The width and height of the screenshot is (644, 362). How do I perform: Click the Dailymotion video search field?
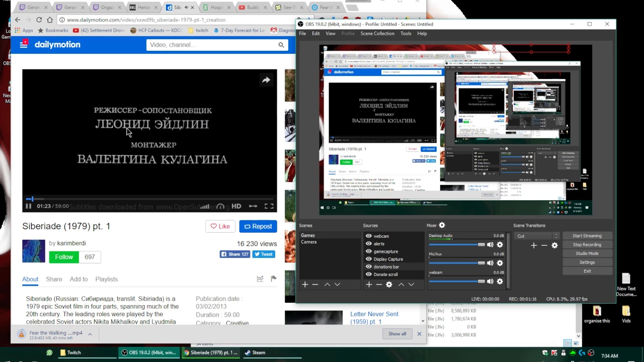211,45
